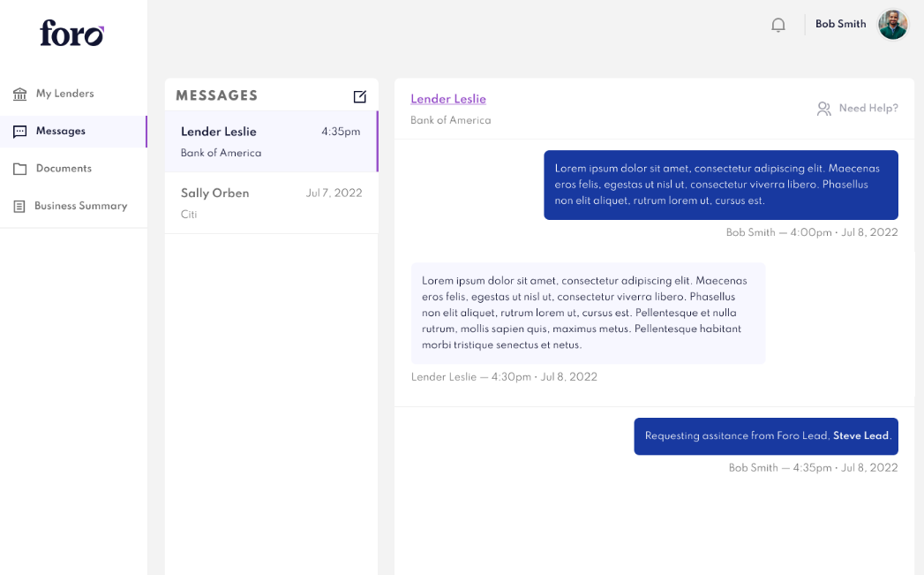This screenshot has width=924, height=575.
Task: Click the Business Summary document icon
Action: (x=19, y=206)
